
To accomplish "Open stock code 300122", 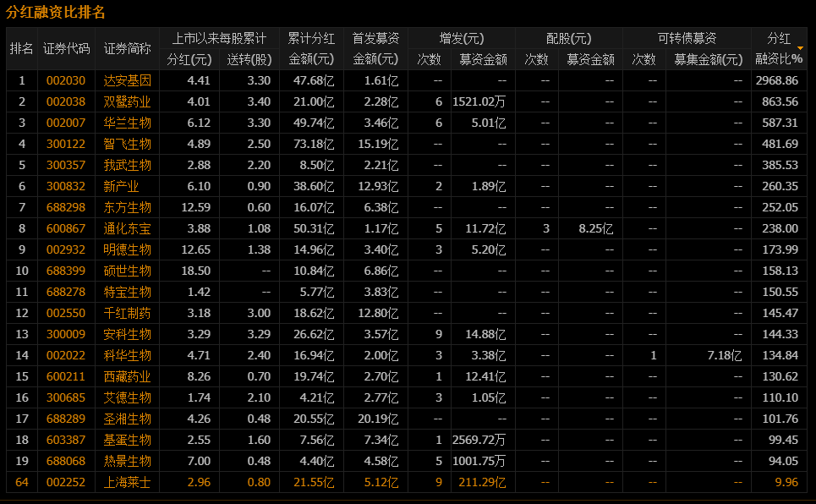I will coord(66,144).
